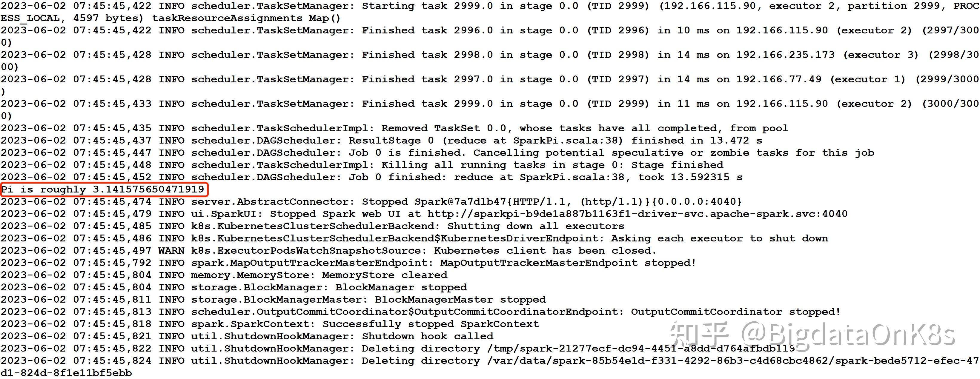
Task: Click the 'Asking each executor to shut down' line
Action: click(415, 238)
